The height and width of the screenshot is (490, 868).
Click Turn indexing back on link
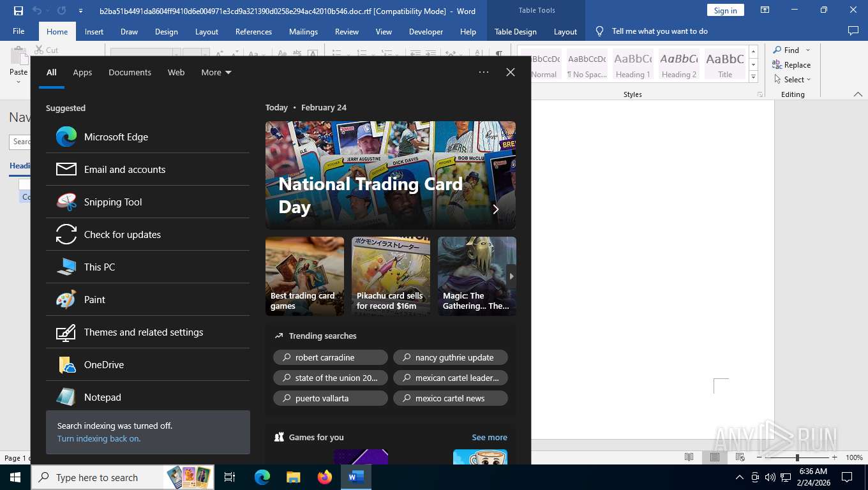click(x=99, y=438)
